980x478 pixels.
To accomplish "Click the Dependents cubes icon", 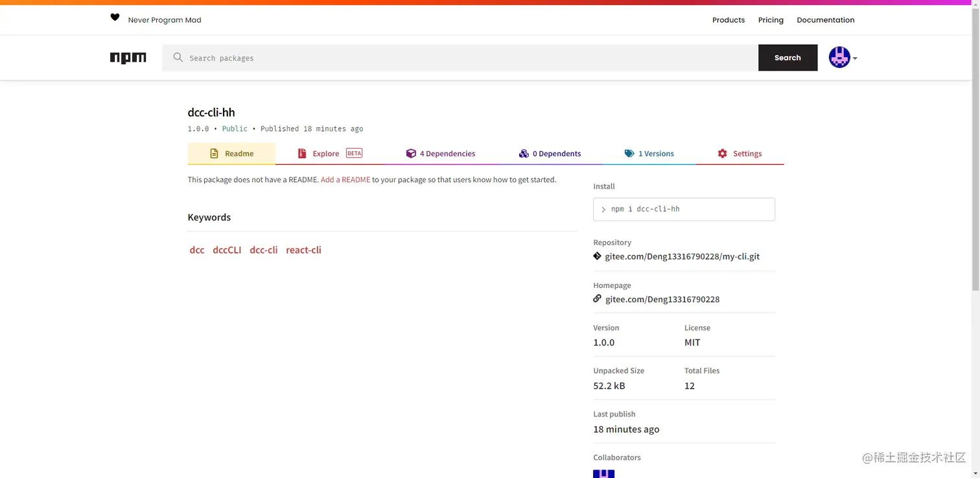I will coord(524,154).
